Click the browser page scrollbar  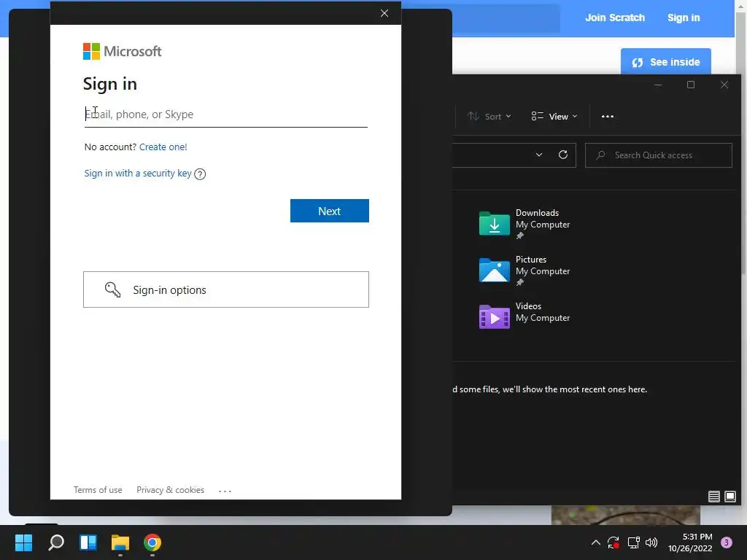741,143
